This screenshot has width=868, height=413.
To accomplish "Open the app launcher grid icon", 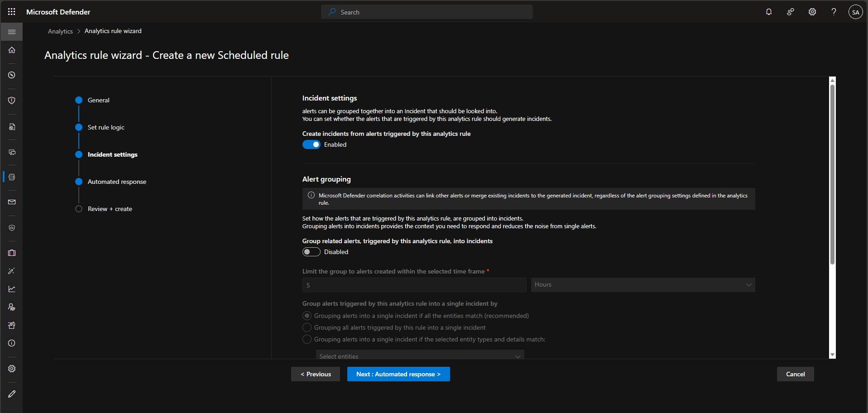I will point(12,12).
